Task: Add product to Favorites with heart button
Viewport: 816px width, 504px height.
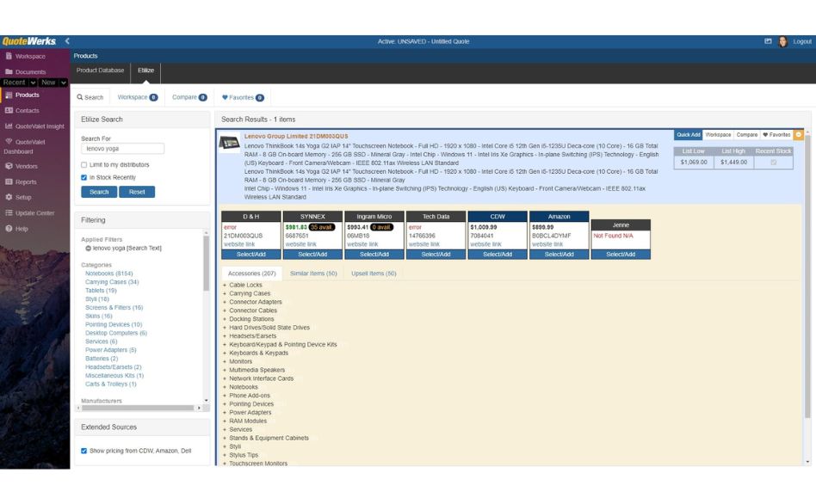Action: [x=776, y=135]
